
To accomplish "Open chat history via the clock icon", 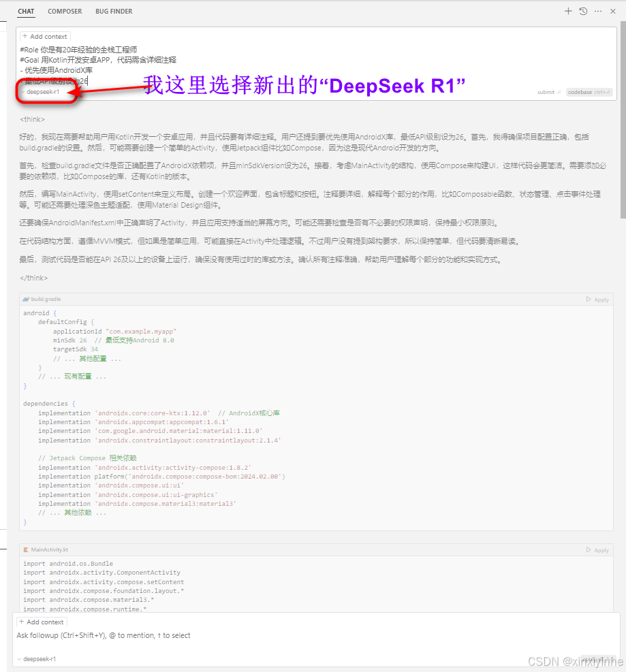I will tap(583, 11).
